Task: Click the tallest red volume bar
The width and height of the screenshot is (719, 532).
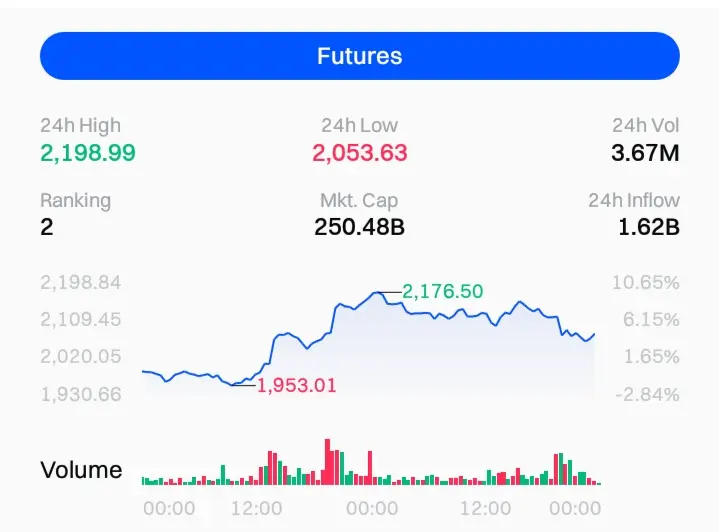Action: point(327,462)
